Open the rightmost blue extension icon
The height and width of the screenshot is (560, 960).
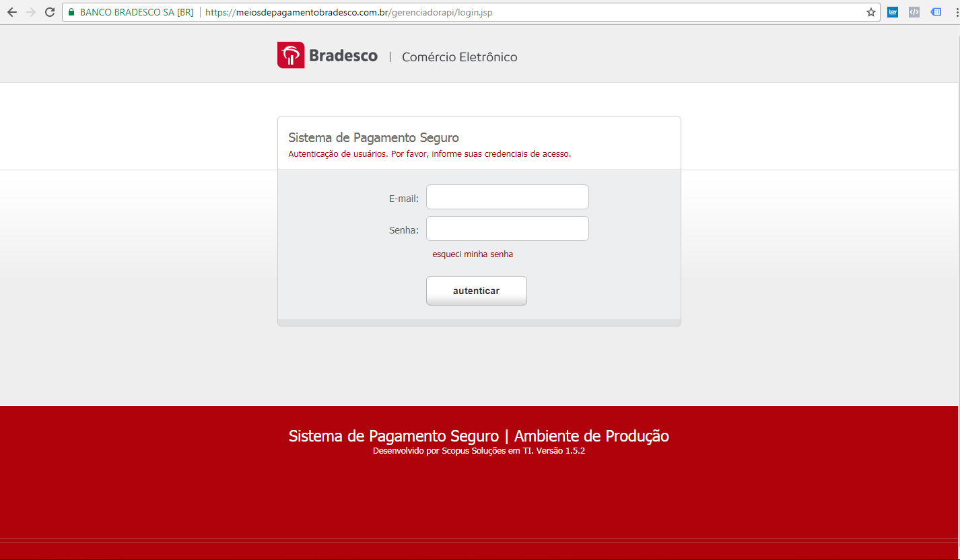(936, 12)
